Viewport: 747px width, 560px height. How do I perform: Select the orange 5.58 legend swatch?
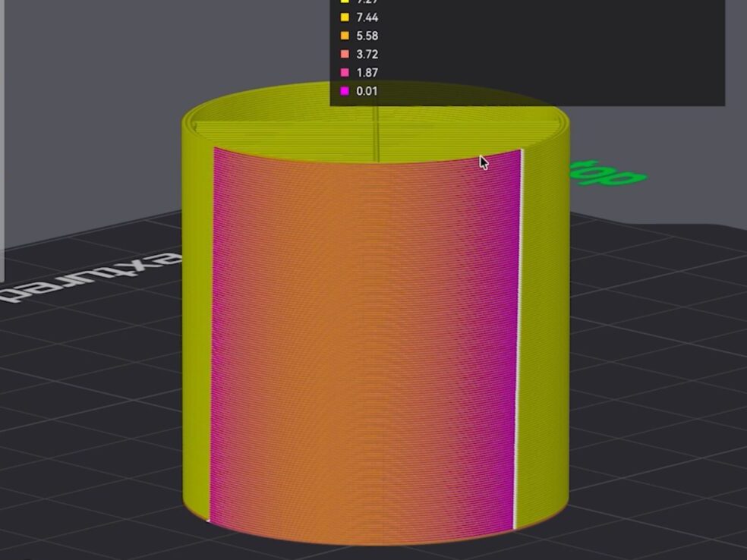pyautogui.click(x=345, y=36)
